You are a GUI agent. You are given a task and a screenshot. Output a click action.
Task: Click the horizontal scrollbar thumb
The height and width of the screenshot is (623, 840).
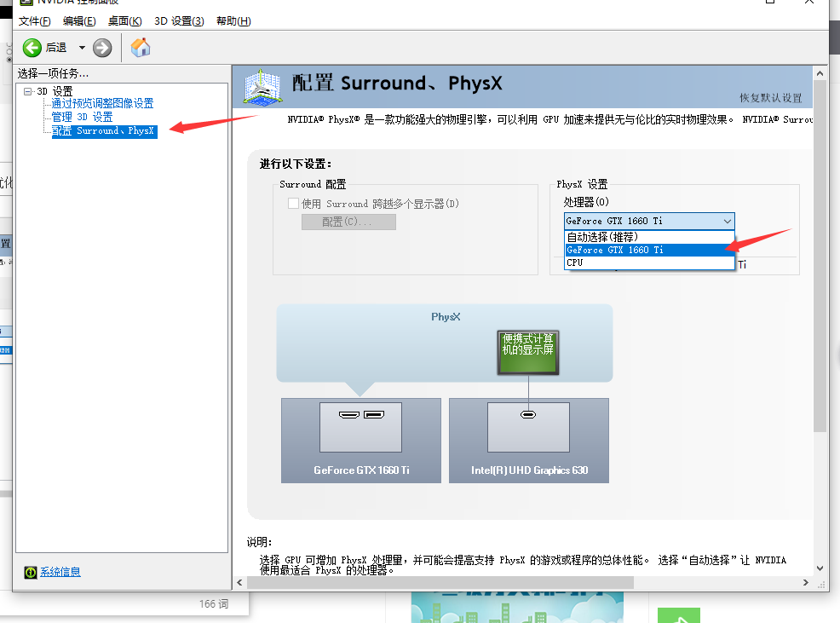(440, 583)
